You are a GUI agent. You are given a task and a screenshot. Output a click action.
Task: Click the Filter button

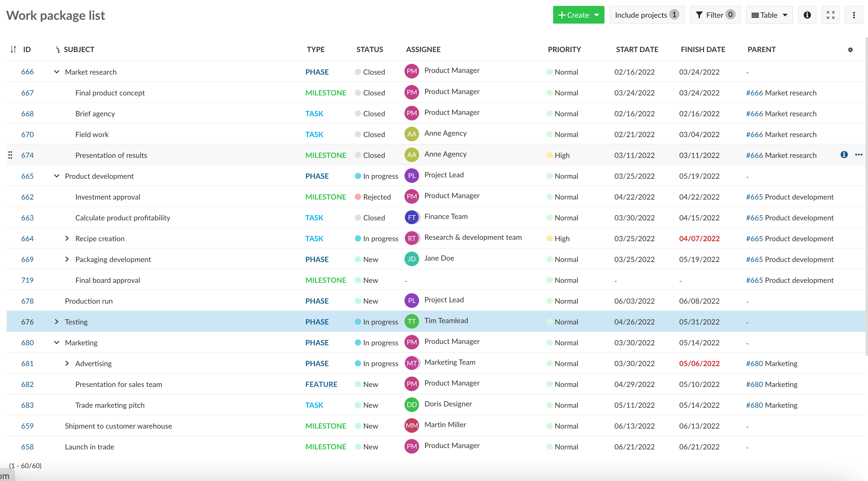click(x=715, y=15)
